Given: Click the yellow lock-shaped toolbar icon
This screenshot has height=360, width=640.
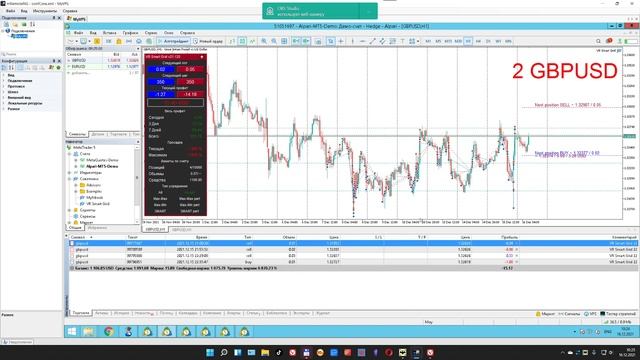Looking at the screenshot, I should (x=119, y=41).
